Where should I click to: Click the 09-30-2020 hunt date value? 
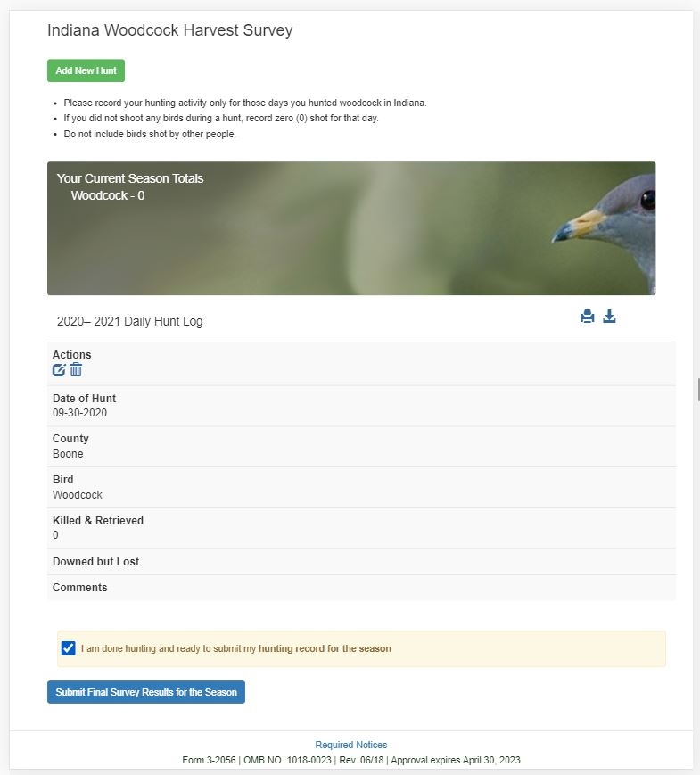[x=79, y=413]
